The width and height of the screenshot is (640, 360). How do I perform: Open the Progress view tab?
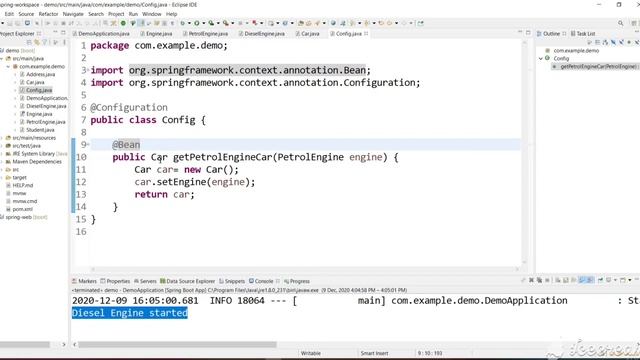297,281
